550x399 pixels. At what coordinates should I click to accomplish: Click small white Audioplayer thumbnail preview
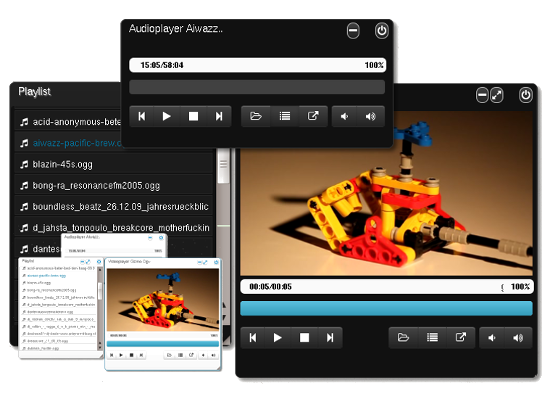point(114,245)
